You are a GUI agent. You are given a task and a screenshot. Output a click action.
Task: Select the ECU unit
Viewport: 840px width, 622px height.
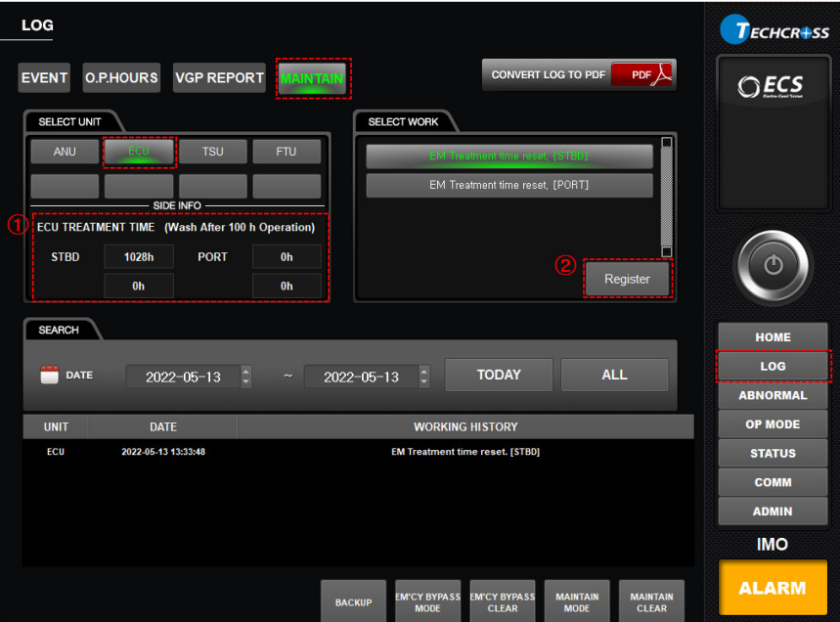point(139,152)
